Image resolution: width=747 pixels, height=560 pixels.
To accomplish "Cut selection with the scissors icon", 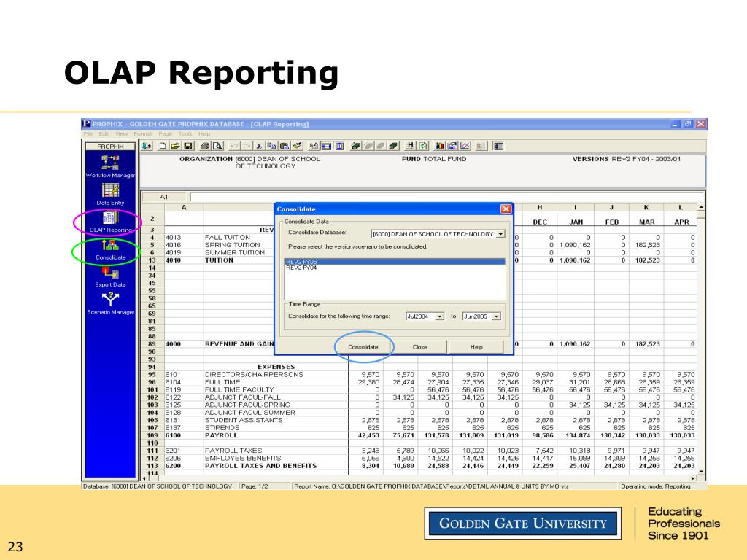I will [259, 146].
